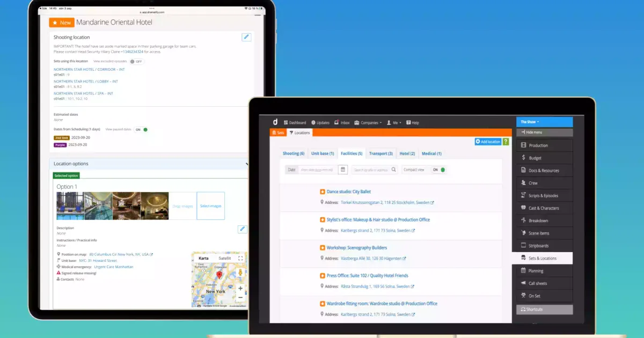Click the search magnifier icon

pos(393,170)
